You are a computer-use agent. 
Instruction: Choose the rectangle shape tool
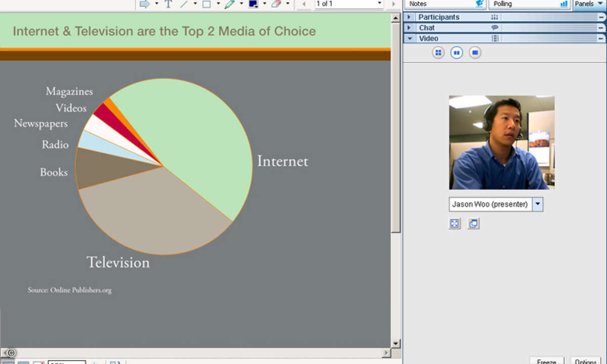(206, 4)
